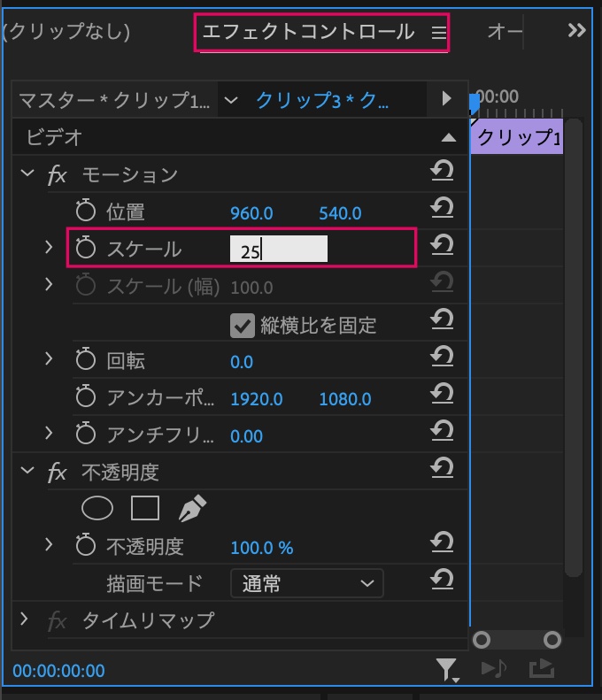602x700 pixels.
Task: Click the 00:00:00:00 timecode display
Action: [58, 671]
